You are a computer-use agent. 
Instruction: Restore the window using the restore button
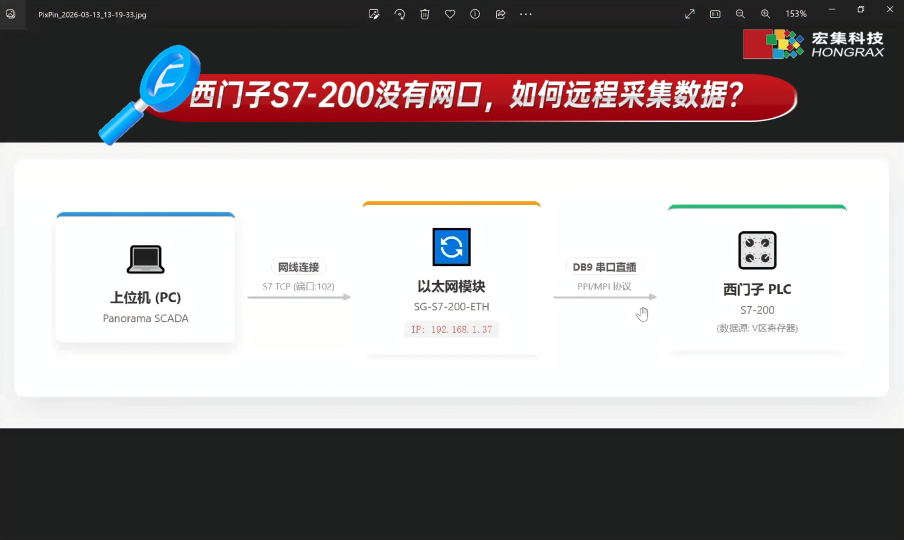pos(861,10)
